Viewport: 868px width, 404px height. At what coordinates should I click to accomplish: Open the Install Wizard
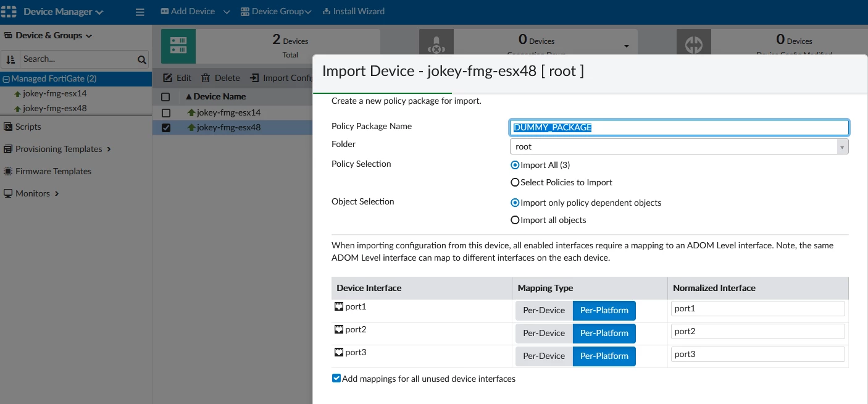[354, 11]
